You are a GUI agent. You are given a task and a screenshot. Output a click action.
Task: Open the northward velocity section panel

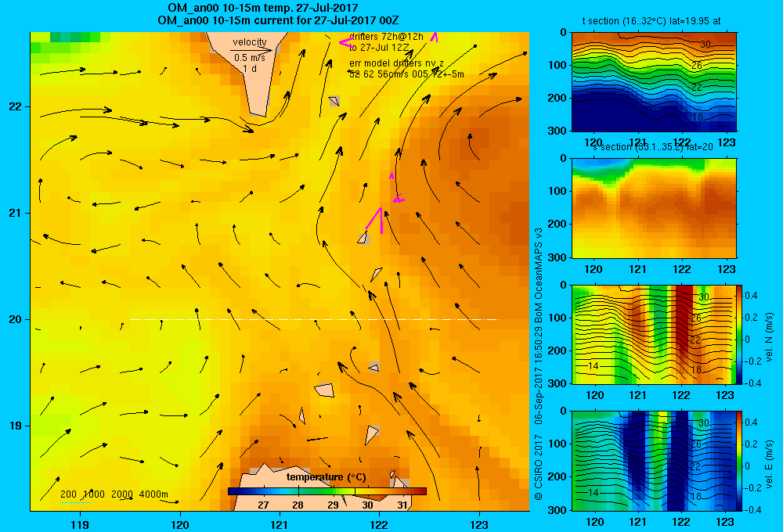(x=654, y=334)
